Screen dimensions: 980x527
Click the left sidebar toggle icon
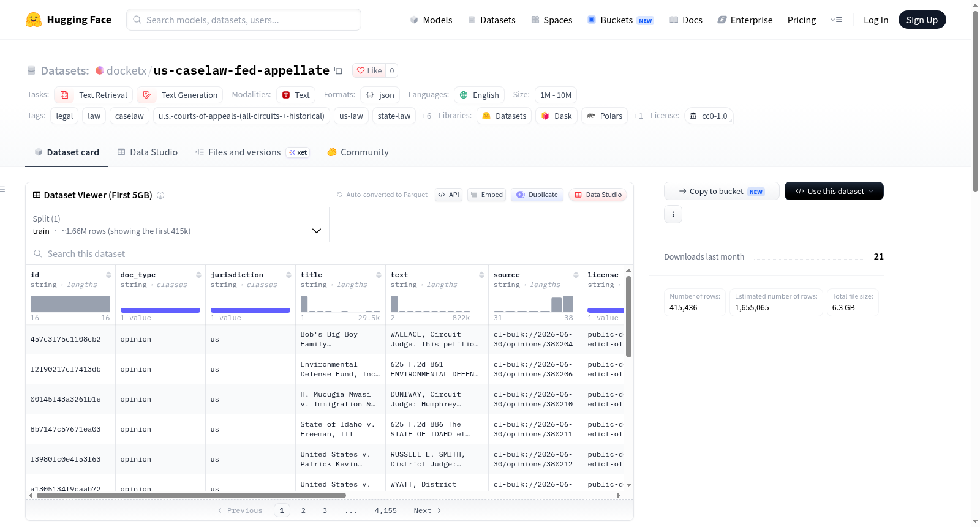tap(3, 189)
